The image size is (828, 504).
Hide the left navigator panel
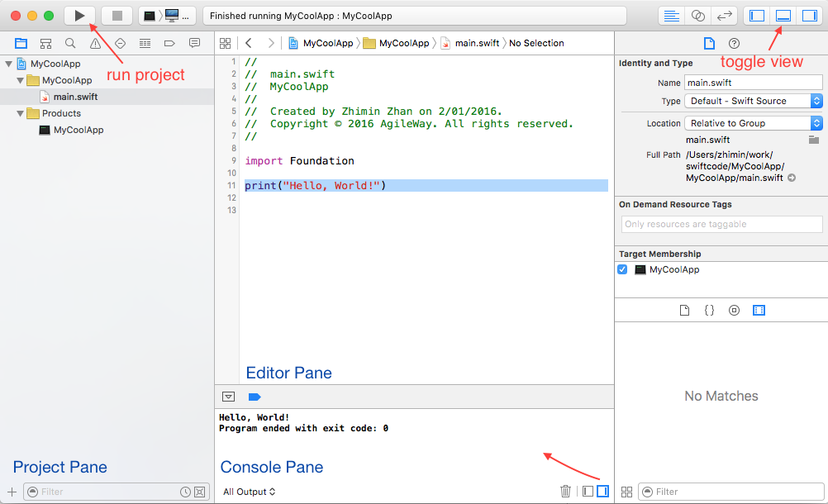(756, 16)
